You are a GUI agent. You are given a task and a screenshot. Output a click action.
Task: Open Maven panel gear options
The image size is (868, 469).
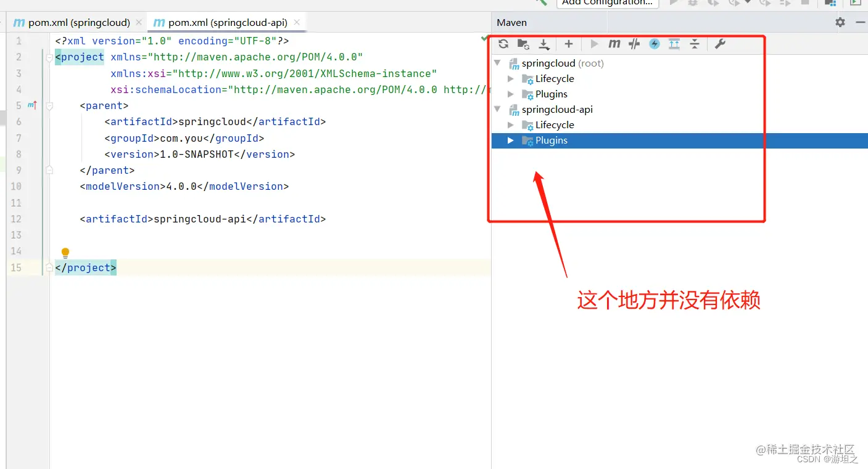point(840,22)
